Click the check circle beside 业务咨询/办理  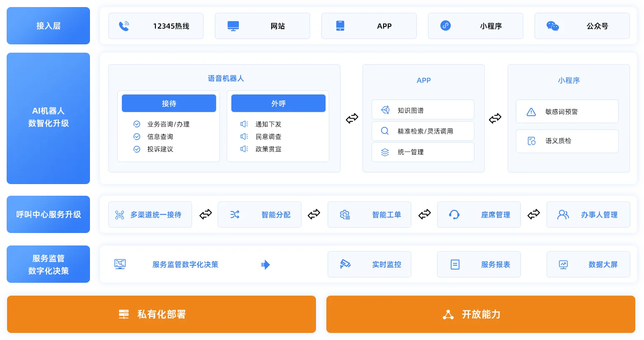click(x=137, y=124)
